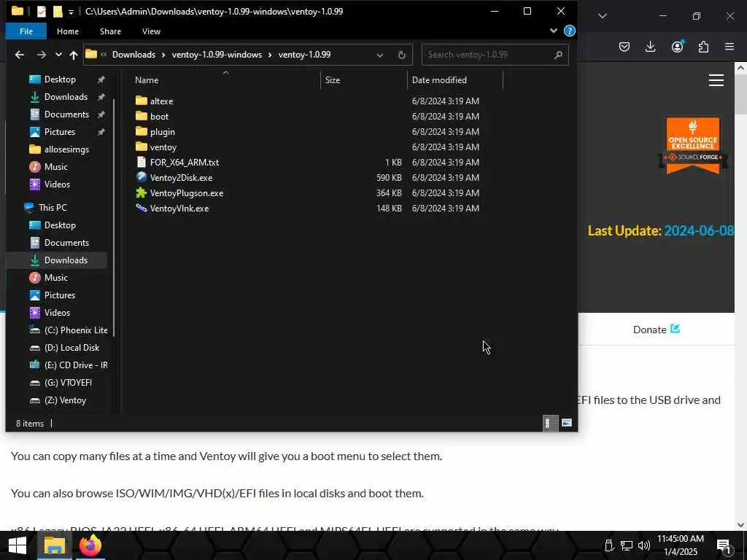
Task: Open address bar history dropdown
Action: (379, 55)
